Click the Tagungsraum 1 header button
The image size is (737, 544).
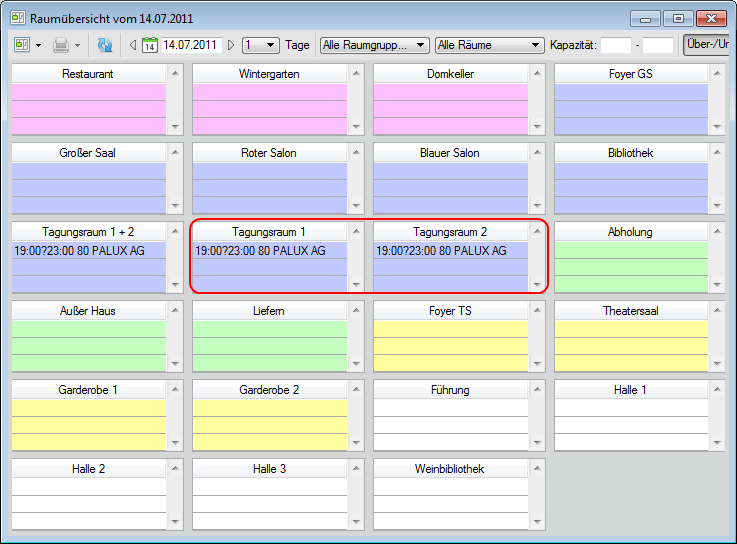(269, 232)
